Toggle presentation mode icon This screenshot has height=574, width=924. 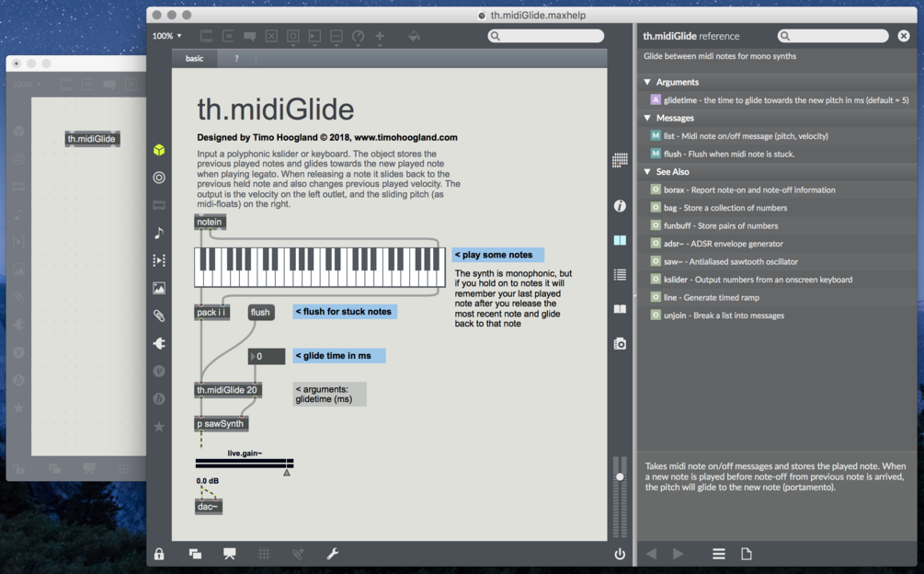[x=229, y=554]
